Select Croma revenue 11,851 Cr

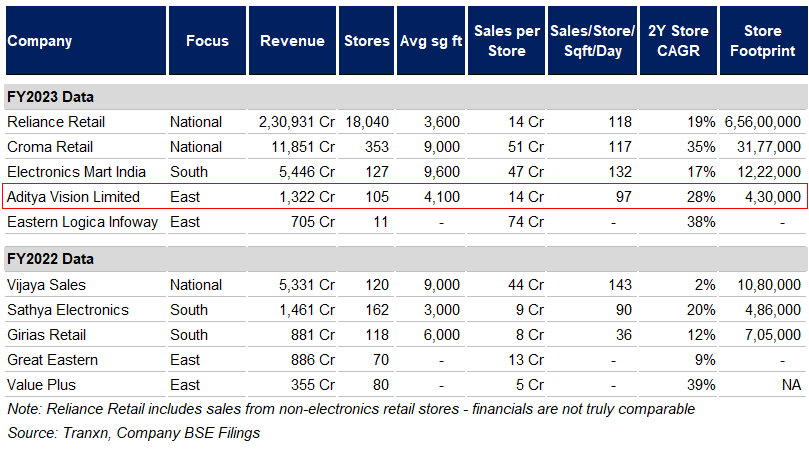[303, 147]
